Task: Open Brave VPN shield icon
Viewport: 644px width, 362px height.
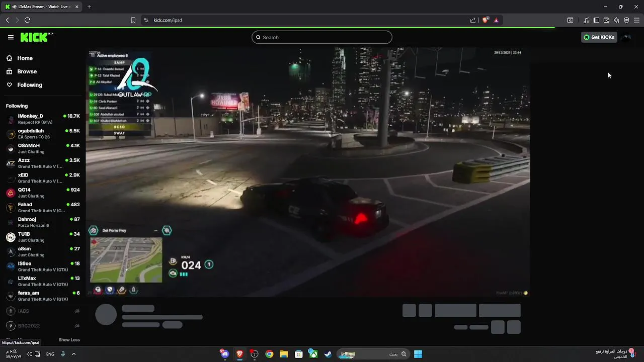Action: pyautogui.click(x=626, y=20)
